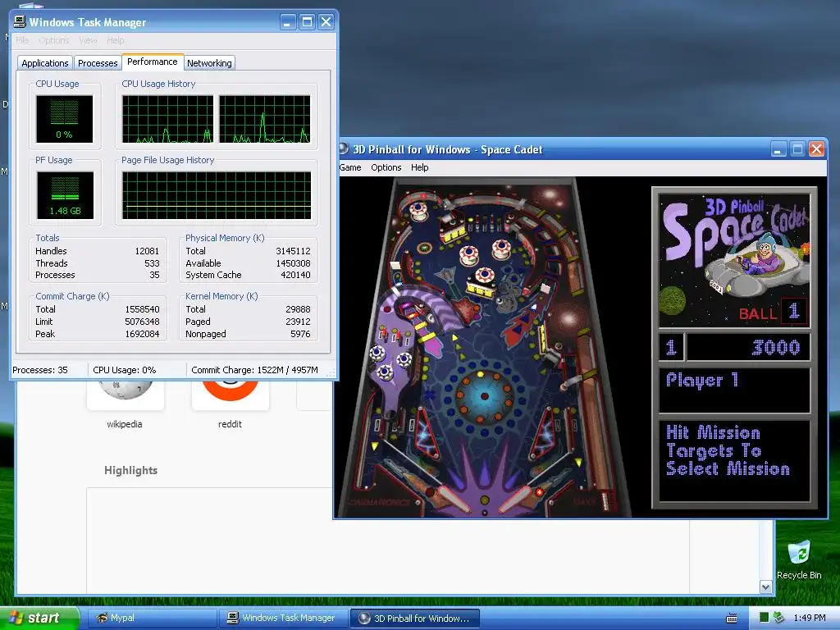
Task: Click the Commit Charge Limit 5076348
Action: tap(142, 322)
